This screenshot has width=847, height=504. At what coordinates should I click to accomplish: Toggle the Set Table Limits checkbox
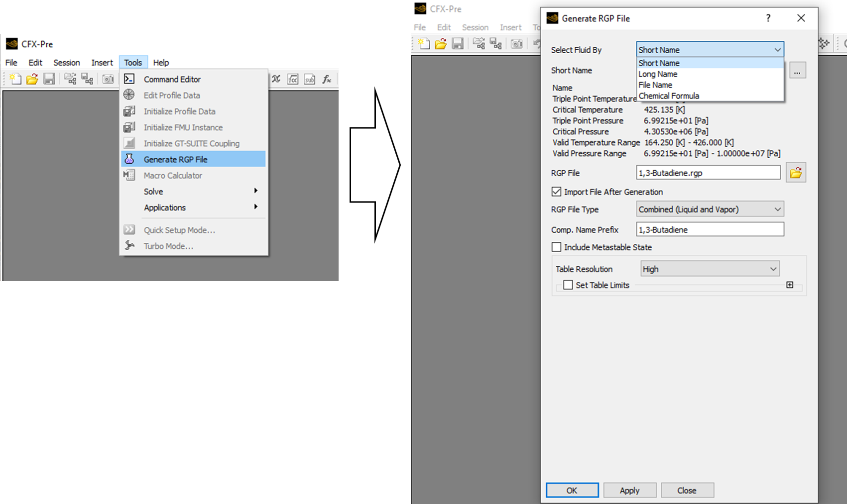(568, 285)
